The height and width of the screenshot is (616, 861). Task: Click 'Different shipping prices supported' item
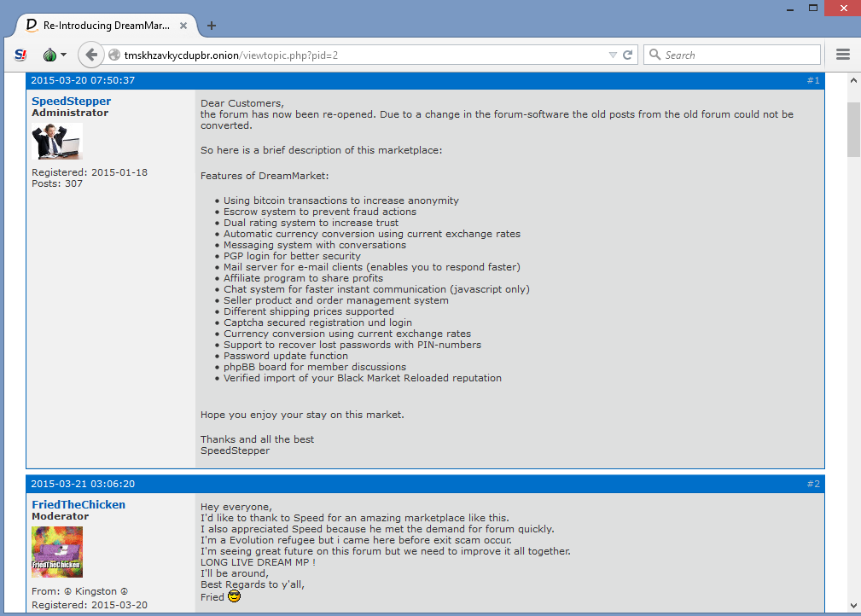coord(309,311)
